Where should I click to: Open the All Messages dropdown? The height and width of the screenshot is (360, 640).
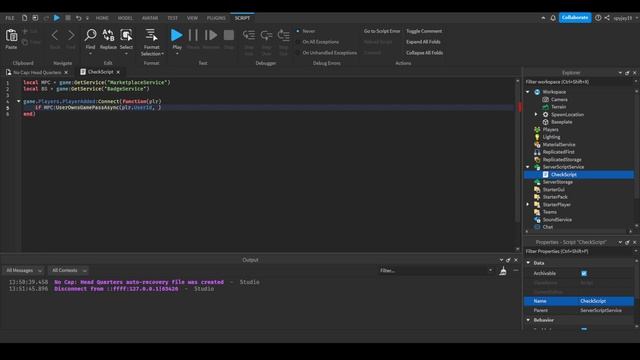[x=23, y=270]
